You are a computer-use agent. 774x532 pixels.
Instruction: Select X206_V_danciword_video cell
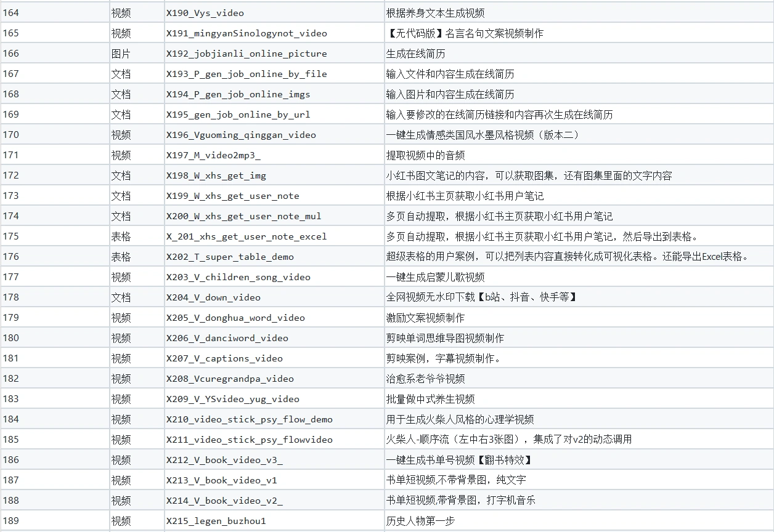pos(227,338)
